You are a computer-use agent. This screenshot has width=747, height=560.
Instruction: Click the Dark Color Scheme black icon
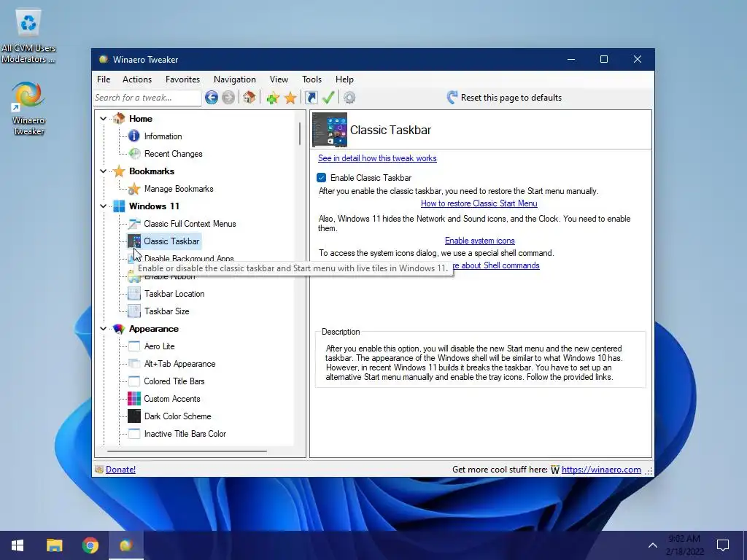coord(134,416)
